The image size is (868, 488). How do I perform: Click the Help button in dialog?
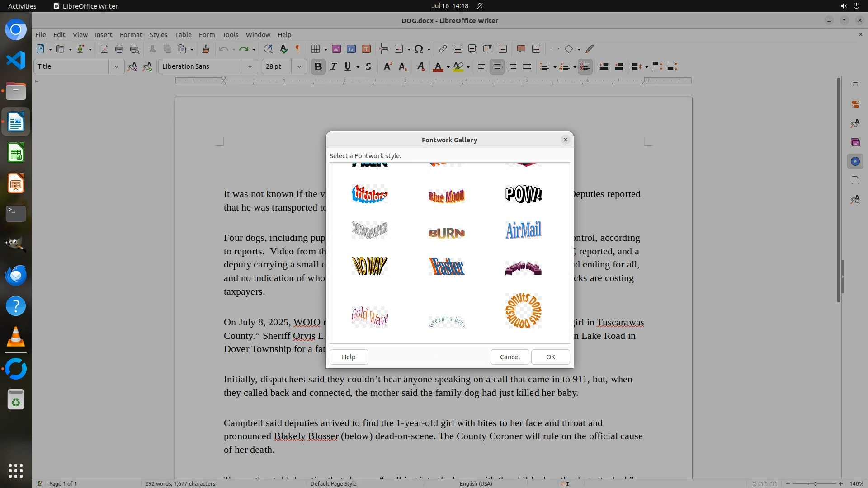pyautogui.click(x=349, y=357)
